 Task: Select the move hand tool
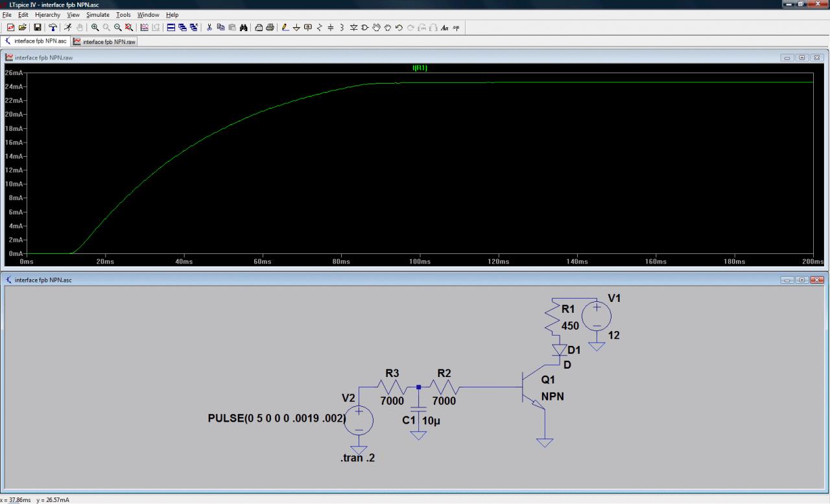tap(377, 27)
